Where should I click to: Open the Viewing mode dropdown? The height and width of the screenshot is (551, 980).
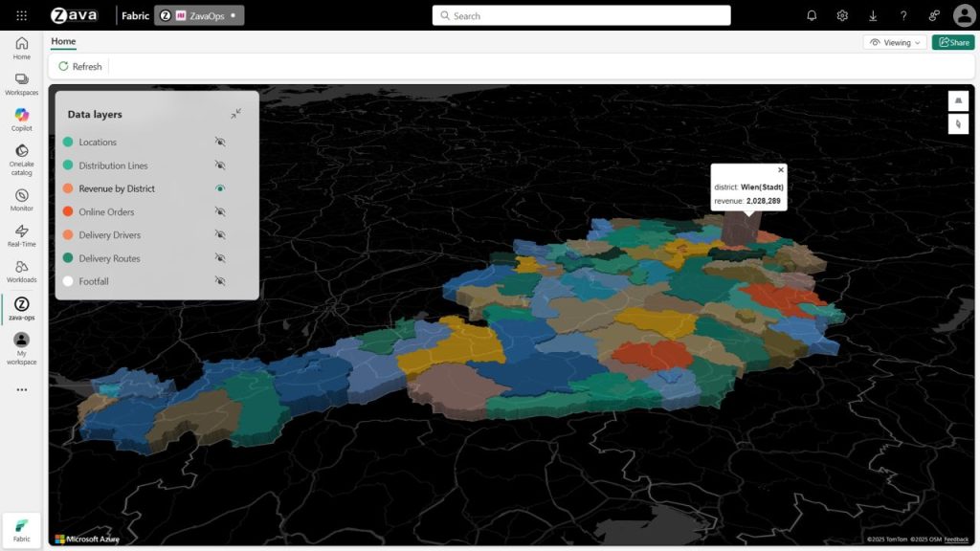(x=894, y=42)
